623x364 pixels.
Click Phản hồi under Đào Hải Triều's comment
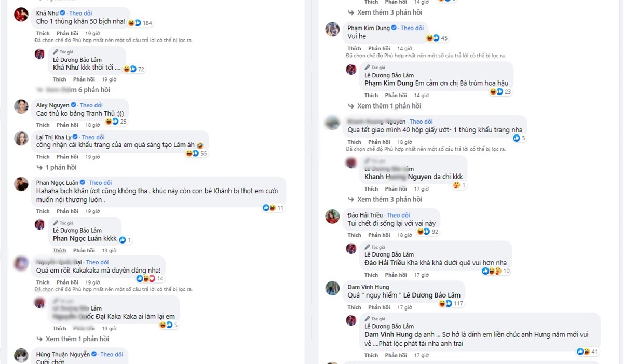[x=379, y=235]
